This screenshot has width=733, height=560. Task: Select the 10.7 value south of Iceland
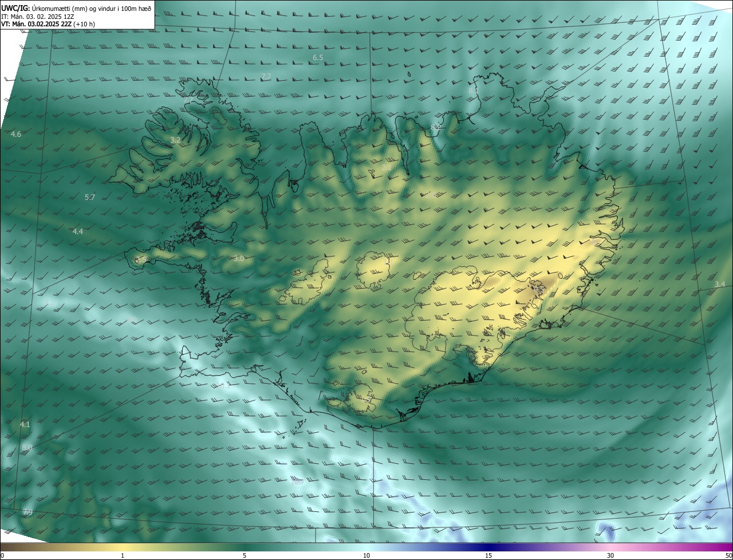pos(297,482)
